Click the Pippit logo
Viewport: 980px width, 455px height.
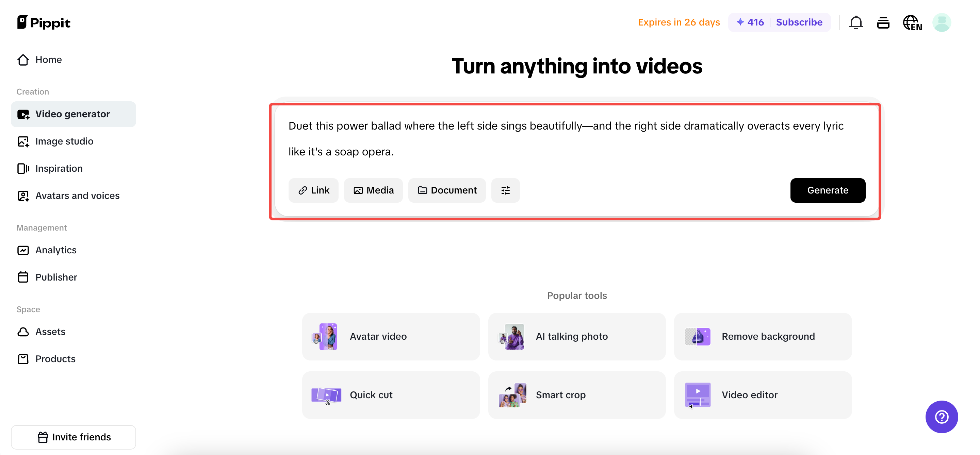43,22
